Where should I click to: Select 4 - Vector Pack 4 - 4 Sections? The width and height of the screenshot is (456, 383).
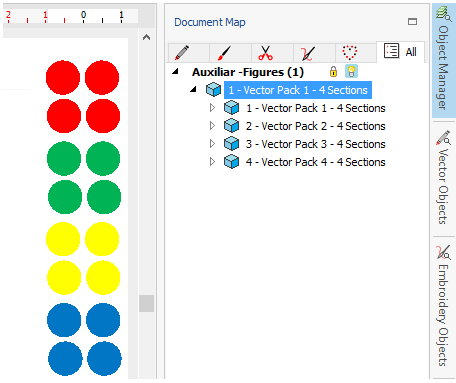pyautogui.click(x=316, y=162)
